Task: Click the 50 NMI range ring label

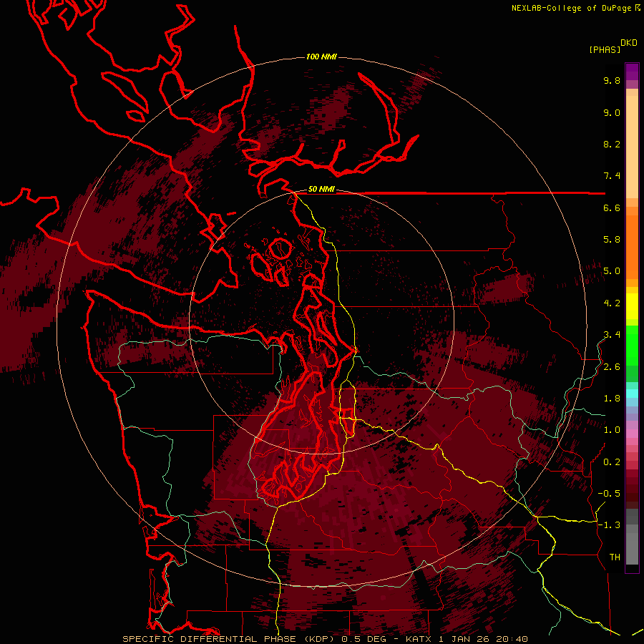Action: click(x=321, y=190)
